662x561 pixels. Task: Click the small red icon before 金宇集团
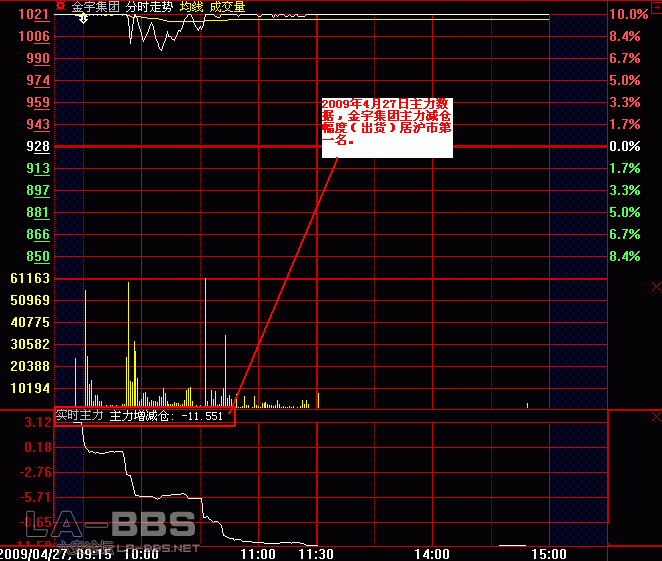tap(60, 5)
